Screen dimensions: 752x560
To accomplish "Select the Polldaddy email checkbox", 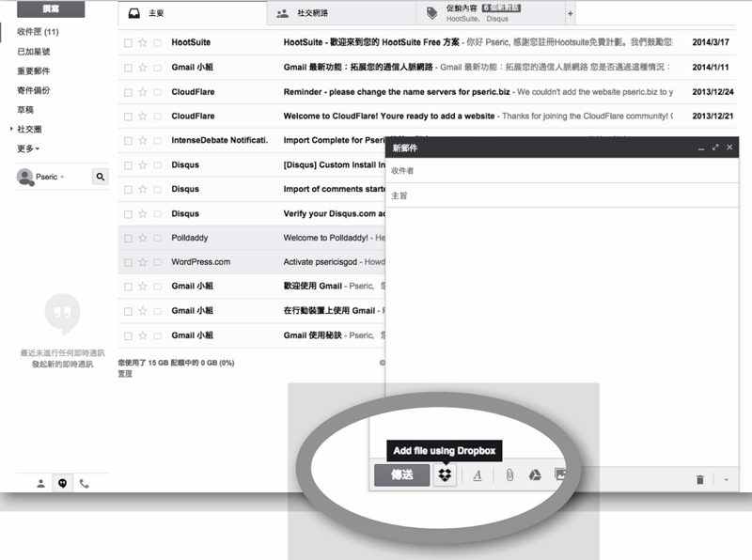I will [128, 239].
